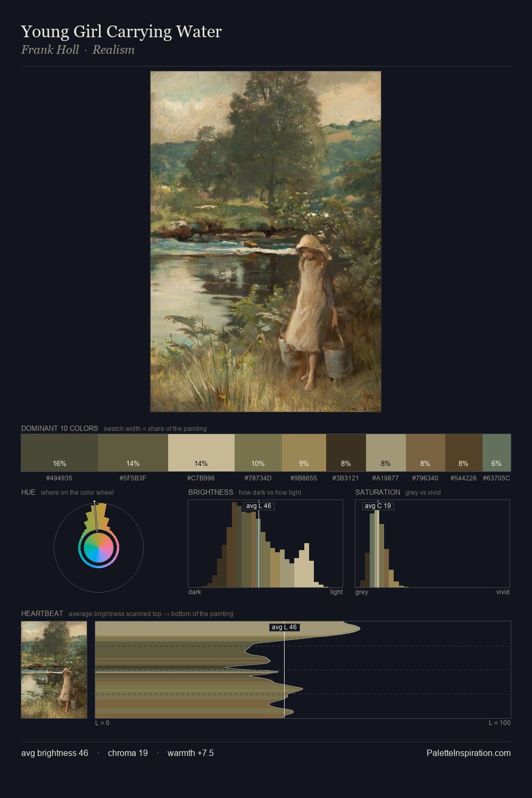Screen dimensions: 532x798
Task: Click the saturation histogram chart
Action: click(x=433, y=544)
